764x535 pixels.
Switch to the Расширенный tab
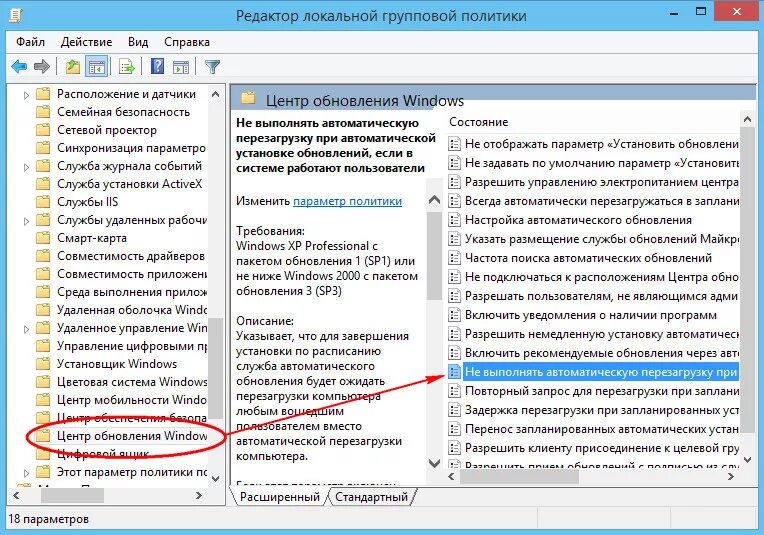pos(280,497)
